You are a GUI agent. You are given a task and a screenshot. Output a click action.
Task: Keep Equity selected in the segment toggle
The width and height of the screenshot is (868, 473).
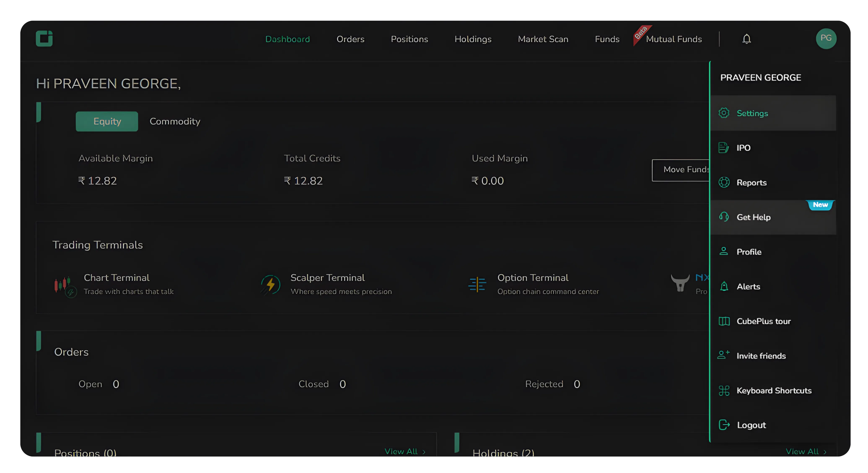[107, 121]
